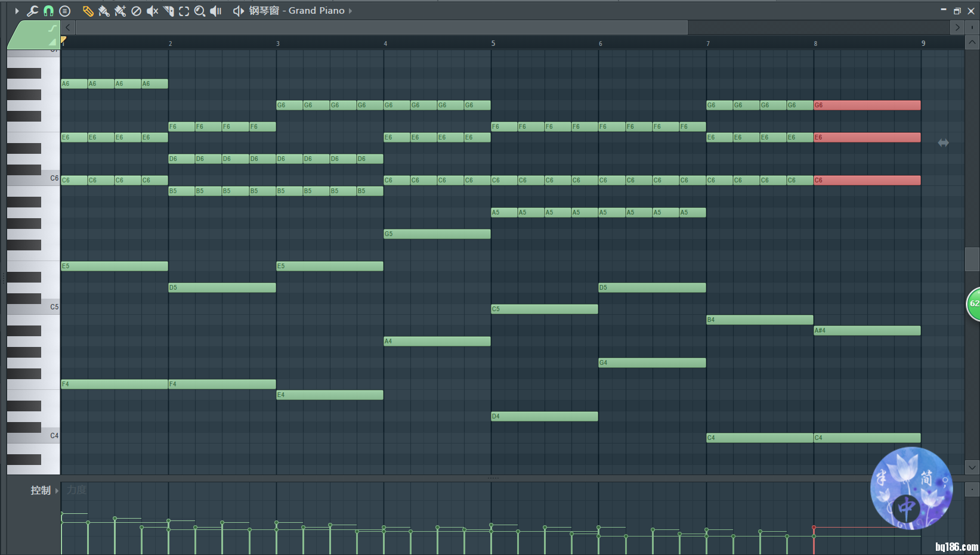Select the F4 note in bar 2
This screenshot has height=555, width=980.
(x=222, y=384)
